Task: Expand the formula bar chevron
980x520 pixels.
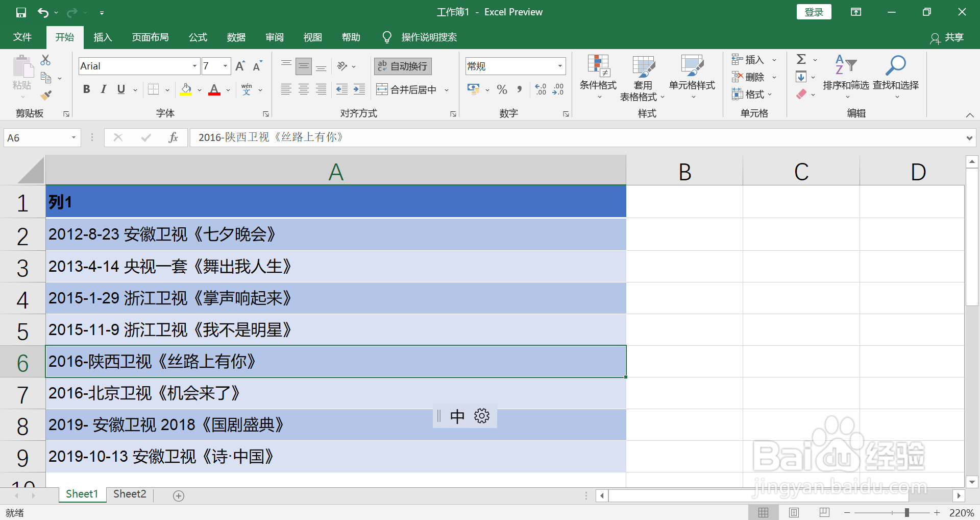Action: tap(969, 138)
